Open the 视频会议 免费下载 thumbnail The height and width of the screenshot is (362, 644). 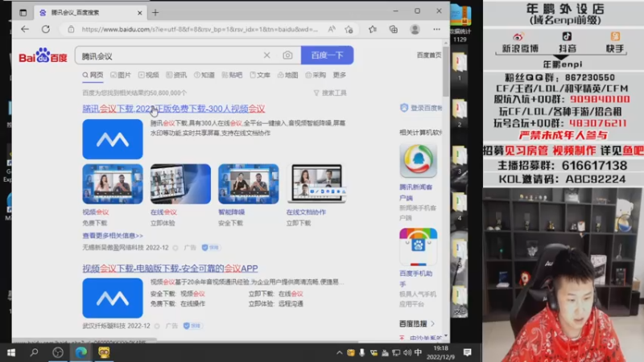pyautogui.click(x=113, y=184)
